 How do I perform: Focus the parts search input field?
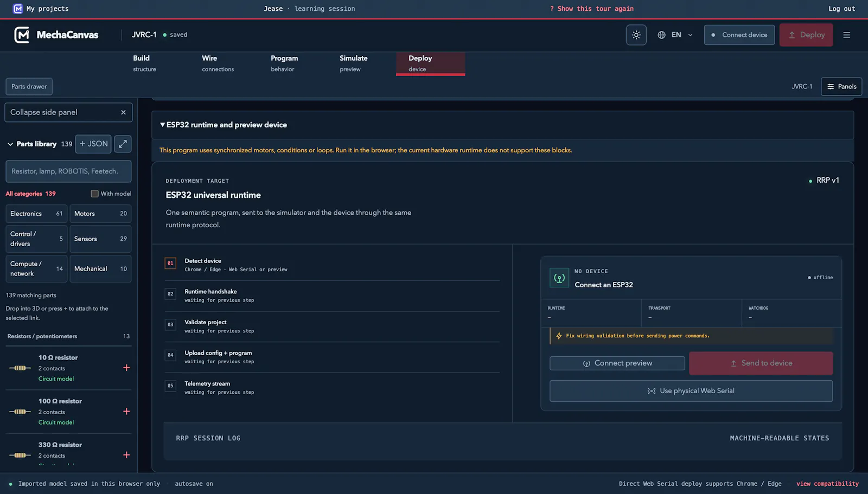(x=68, y=171)
